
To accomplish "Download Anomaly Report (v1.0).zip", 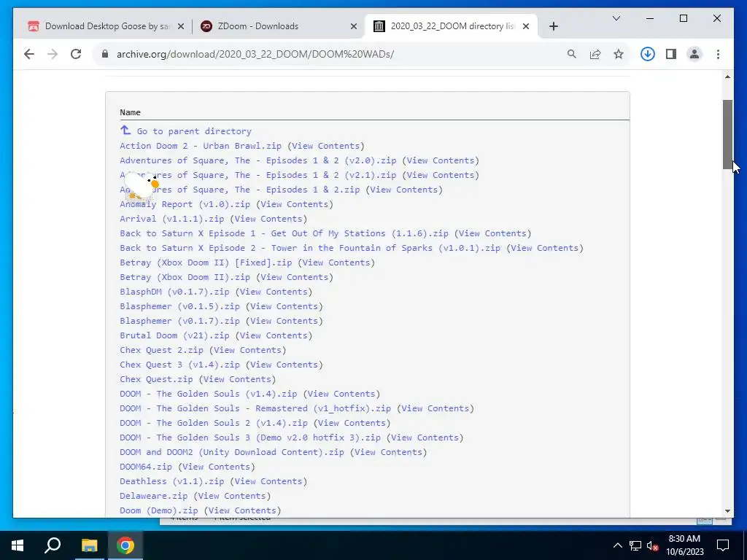I will coord(185,204).
